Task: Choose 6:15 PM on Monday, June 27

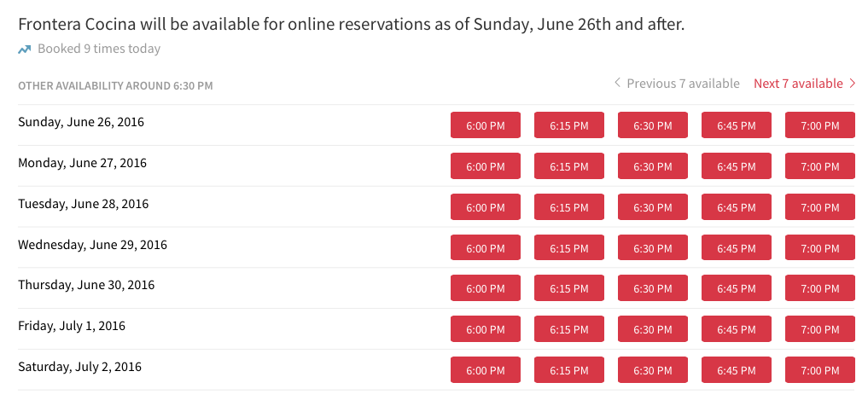Action: click(x=568, y=166)
